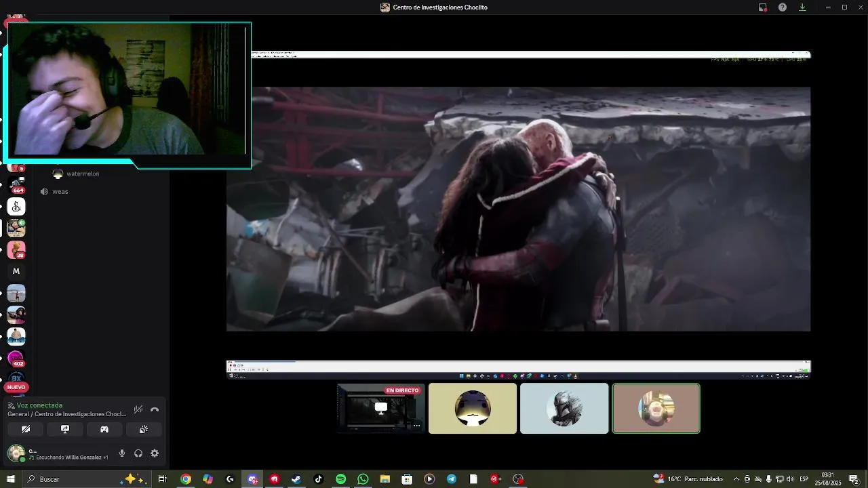
Task: Deafen audio with the headphones icon
Action: pos(138,453)
